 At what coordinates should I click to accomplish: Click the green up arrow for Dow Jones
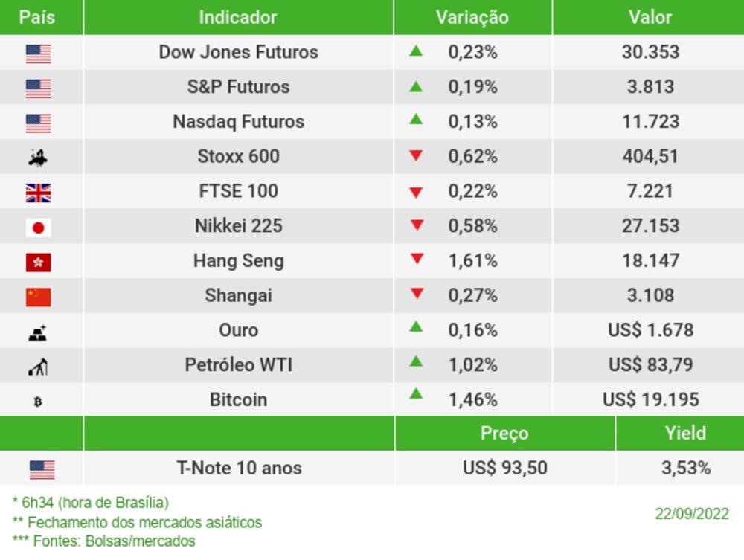(x=416, y=51)
